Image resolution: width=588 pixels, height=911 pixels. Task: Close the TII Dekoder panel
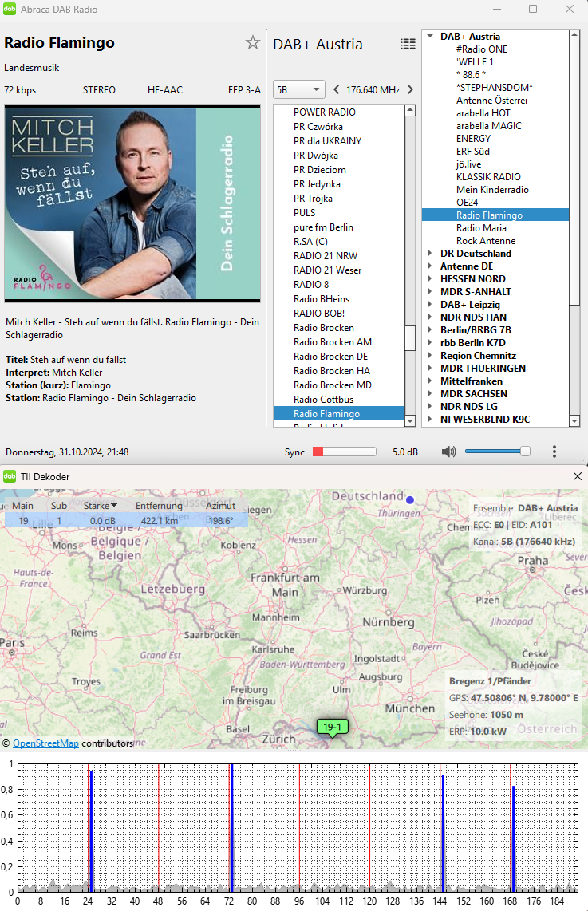pos(577,476)
